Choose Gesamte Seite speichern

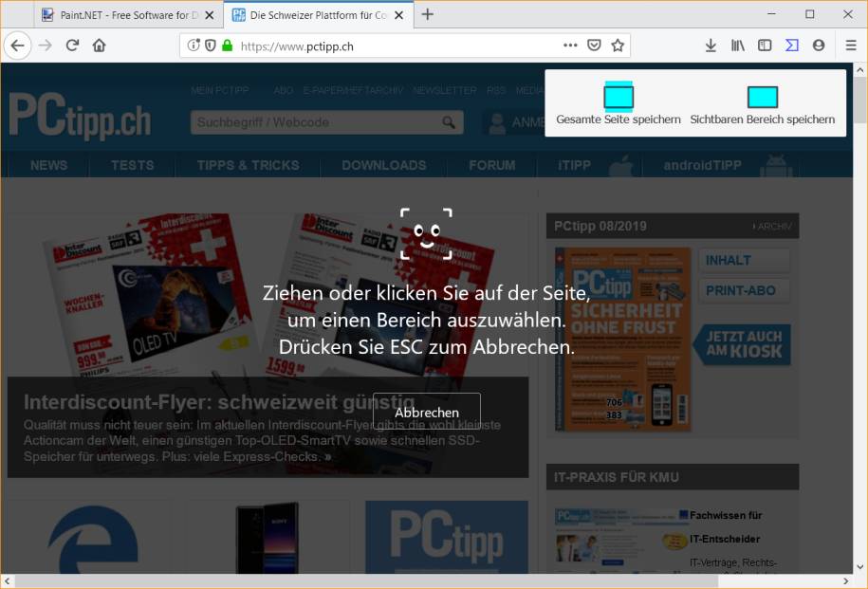(x=619, y=107)
